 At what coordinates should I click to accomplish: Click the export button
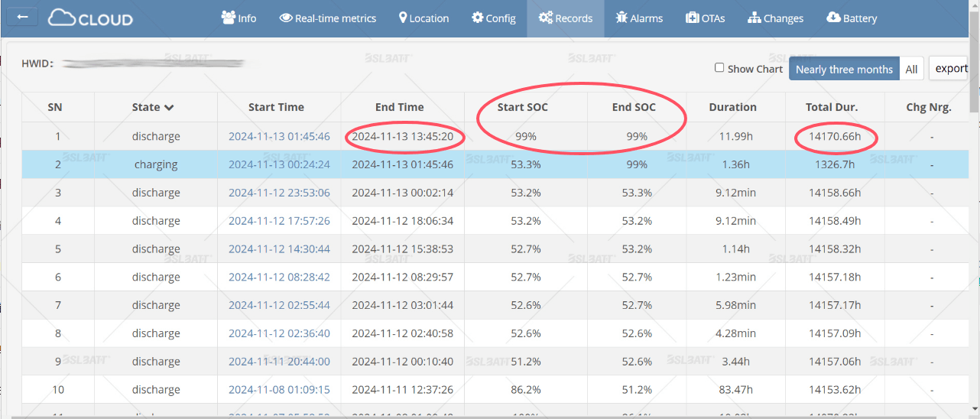point(952,68)
